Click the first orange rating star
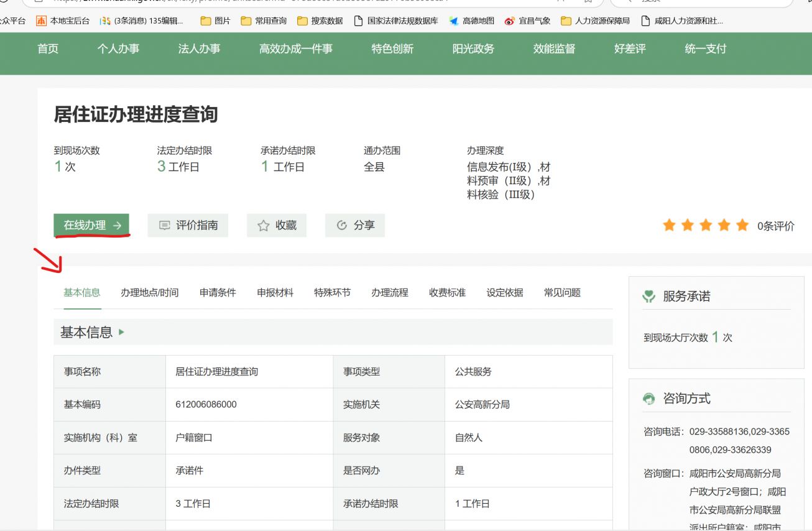The width and height of the screenshot is (812, 531). [669, 225]
